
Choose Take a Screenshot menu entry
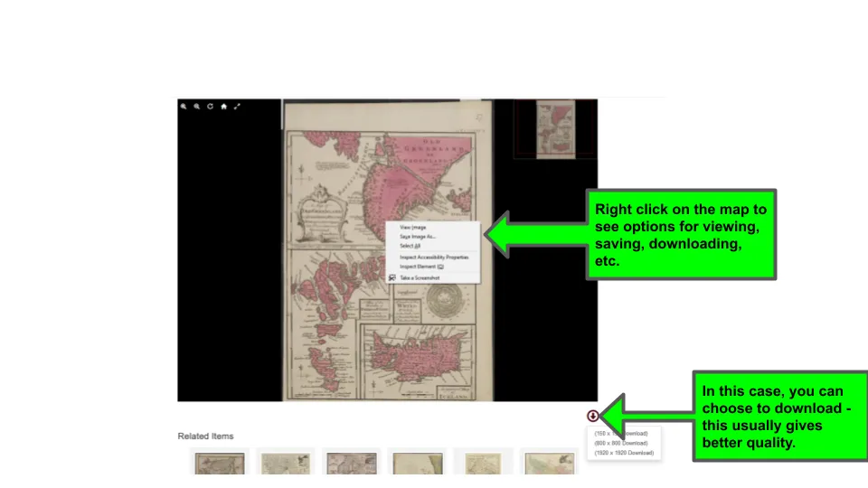(420, 278)
